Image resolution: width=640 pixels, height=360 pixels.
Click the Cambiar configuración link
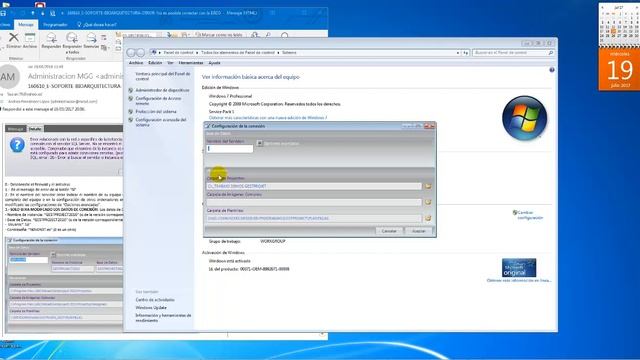pos(530,215)
